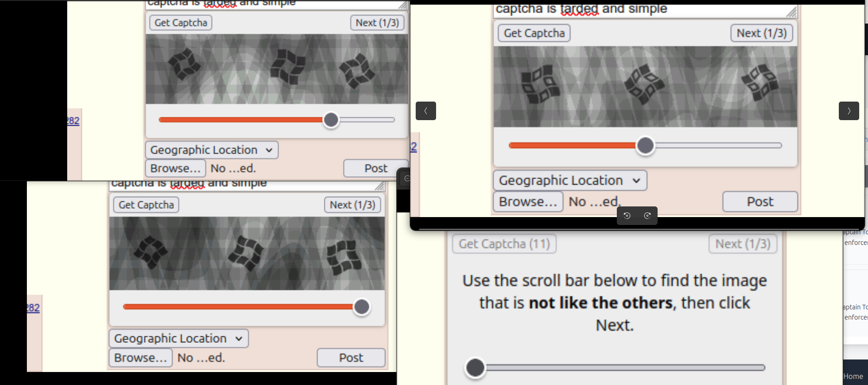Click the Get Captcha (11) button
Viewport: 868px width, 385px height.
(x=504, y=244)
